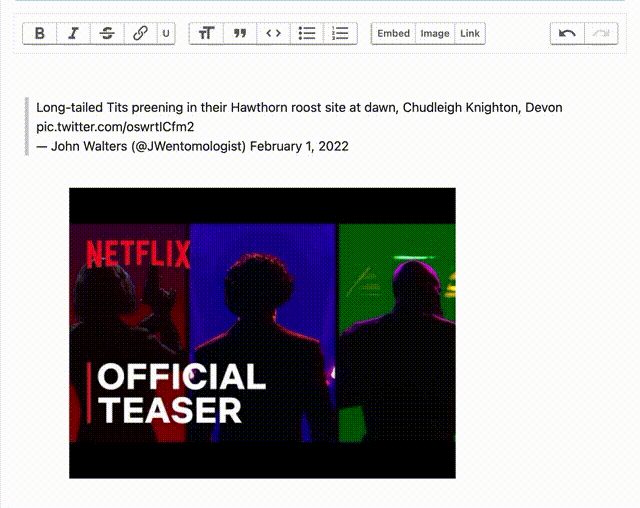The width and height of the screenshot is (640, 508).
Task: Click the John Walters attribution line
Action: pyautogui.click(x=192, y=146)
